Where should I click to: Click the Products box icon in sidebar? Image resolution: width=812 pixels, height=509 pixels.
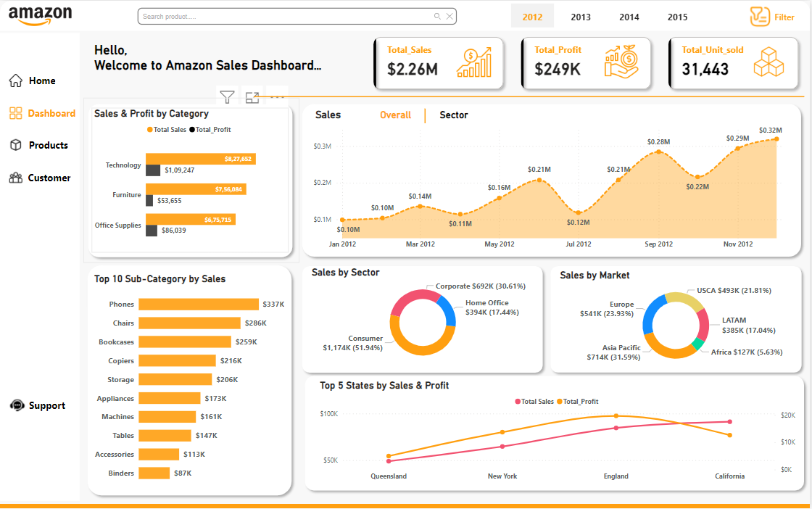[x=16, y=145]
